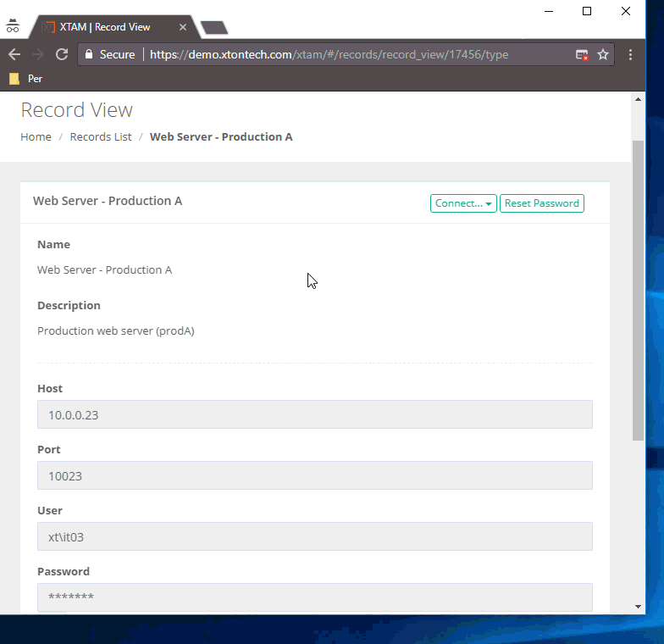Bookmark this page with the star icon

click(x=603, y=54)
